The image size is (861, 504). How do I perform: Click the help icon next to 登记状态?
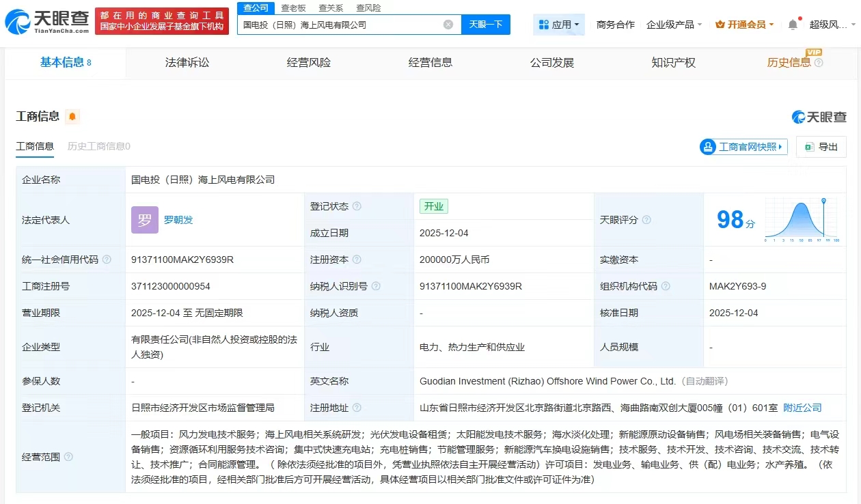[357, 206]
